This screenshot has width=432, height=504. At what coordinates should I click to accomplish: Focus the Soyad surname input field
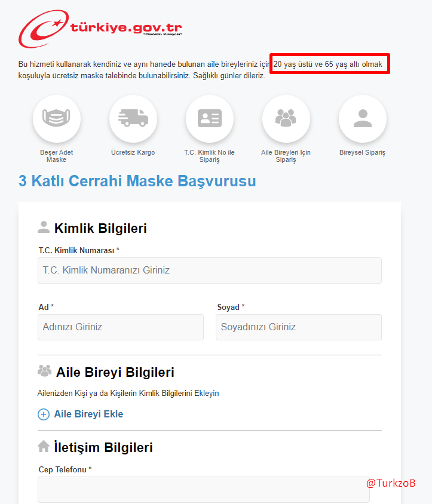pos(299,327)
